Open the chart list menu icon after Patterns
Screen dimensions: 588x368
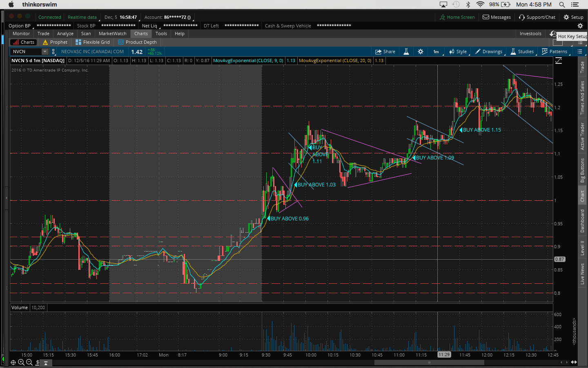[580, 52]
